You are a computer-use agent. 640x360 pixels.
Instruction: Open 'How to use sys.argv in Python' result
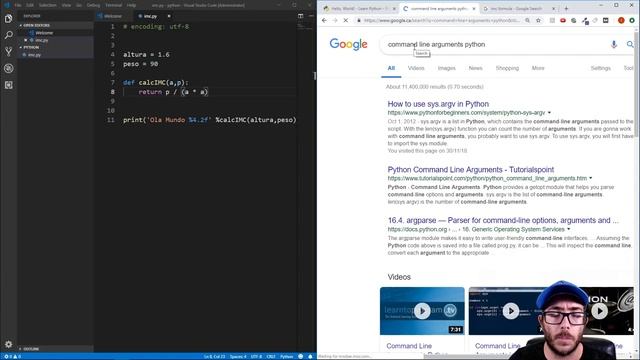coord(438,104)
